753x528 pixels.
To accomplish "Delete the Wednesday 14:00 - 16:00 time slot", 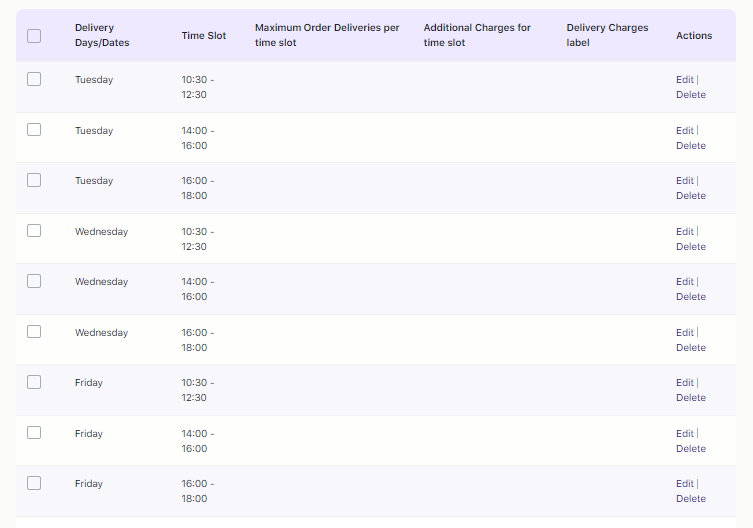I will tap(690, 297).
